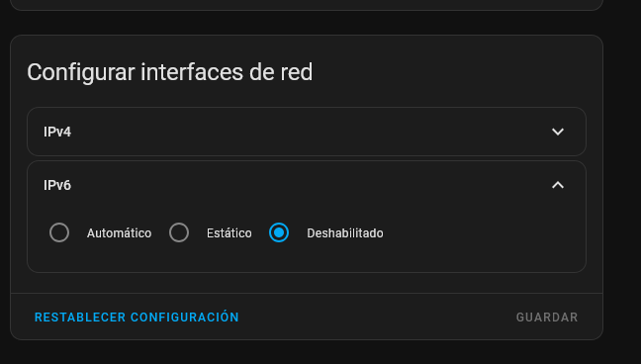Click empty space right of the Deshabilitado option

(483, 233)
